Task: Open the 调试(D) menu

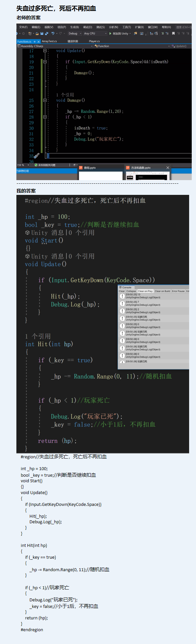Action: pyautogui.click(x=88, y=27)
